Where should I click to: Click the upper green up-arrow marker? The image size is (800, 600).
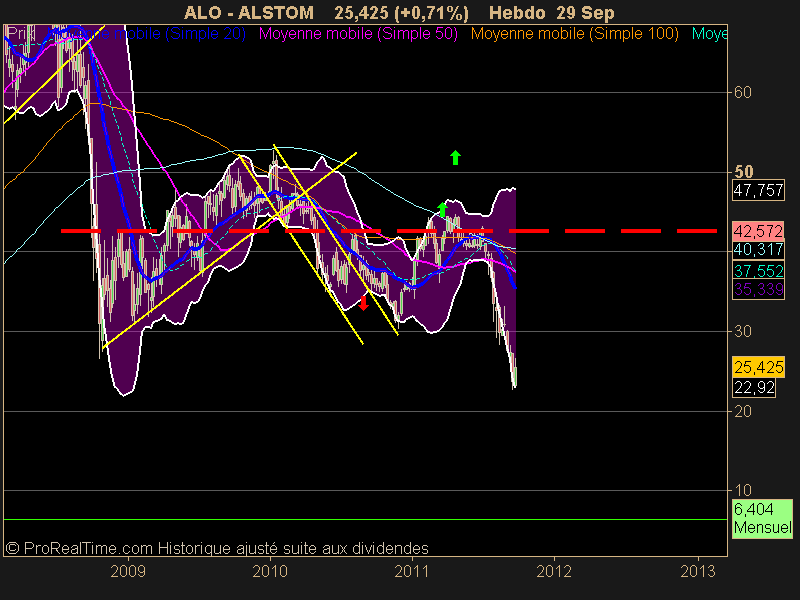(x=455, y=158)
